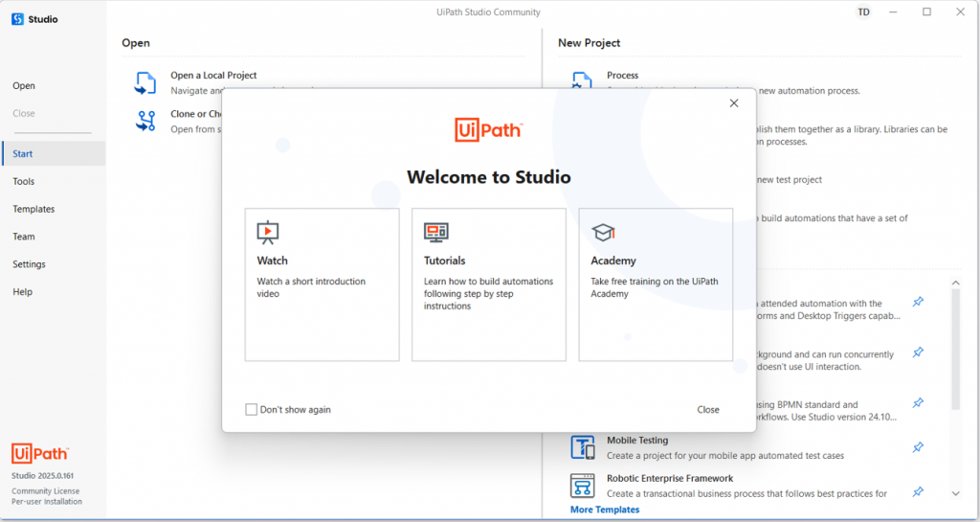The height and width of the screenshot is (522, 980).
Task: Open the Tutorials card
Action: [489, 284]
